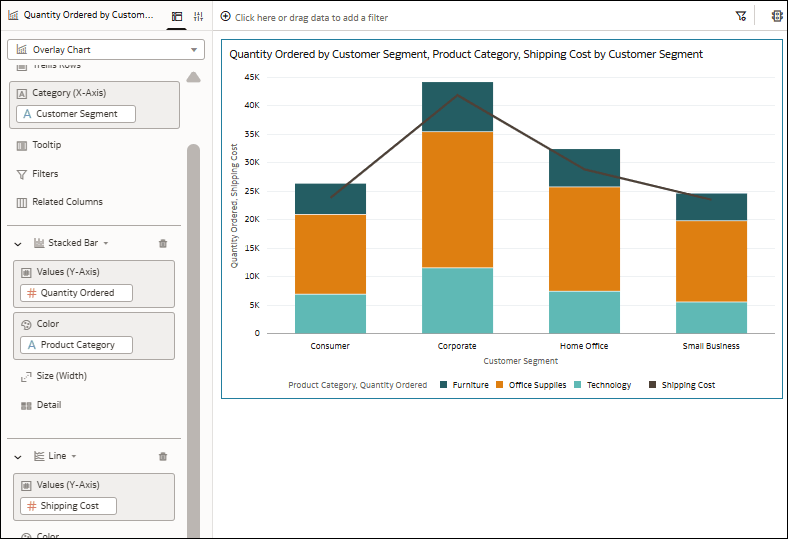Viewport: 788px width, 539px height.
Task: Click the Filters funnel icon in grammar panel
Action: tap(22, 174)
